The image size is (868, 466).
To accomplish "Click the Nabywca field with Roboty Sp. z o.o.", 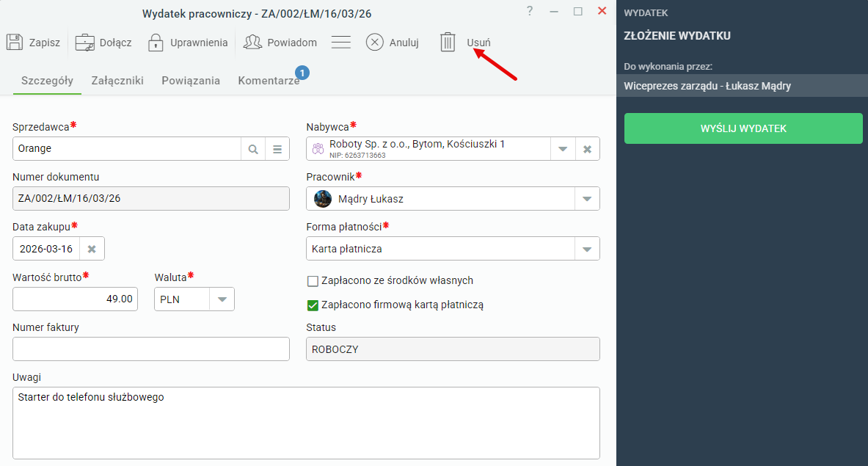I will pyautogui.click(x=428, y=149).
